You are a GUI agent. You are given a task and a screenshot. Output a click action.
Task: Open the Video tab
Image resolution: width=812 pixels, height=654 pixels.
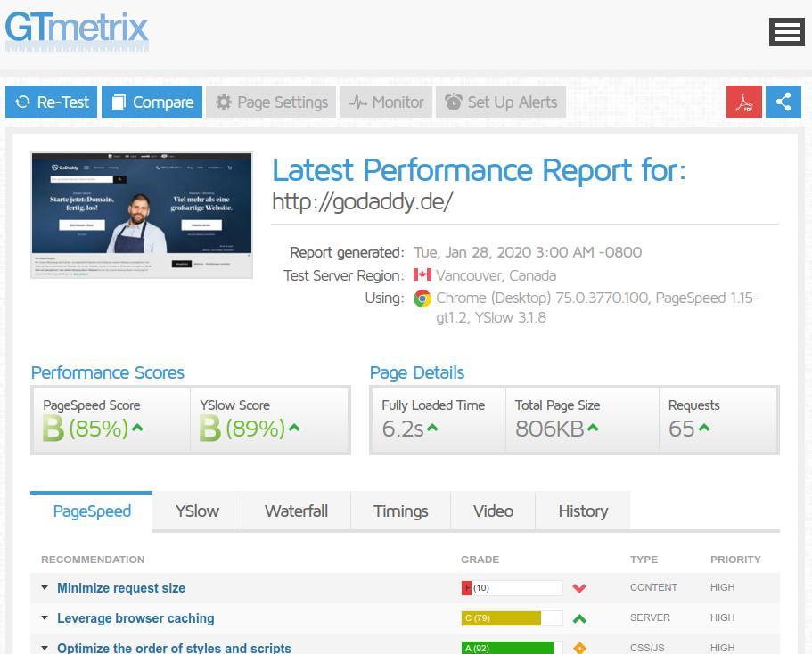[x=493, y=511]
